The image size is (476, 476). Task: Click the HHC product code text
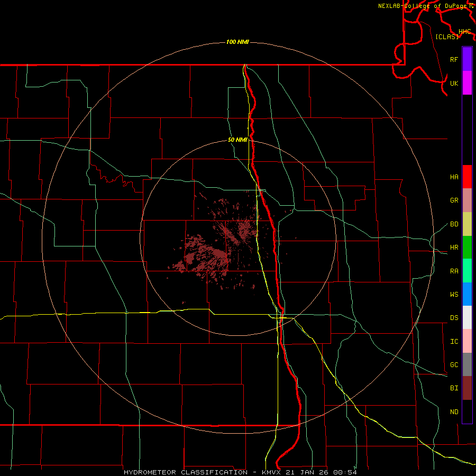pos(464,32)
